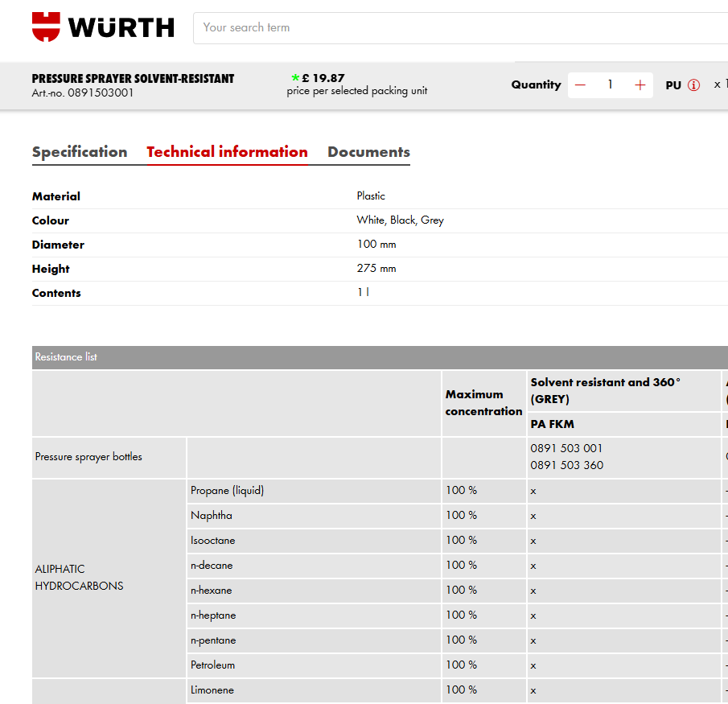This screenshot has width=728, height=704.
Task: Select article number 0891503001 text
Action: pyautogui.click(x=101, y=93)
